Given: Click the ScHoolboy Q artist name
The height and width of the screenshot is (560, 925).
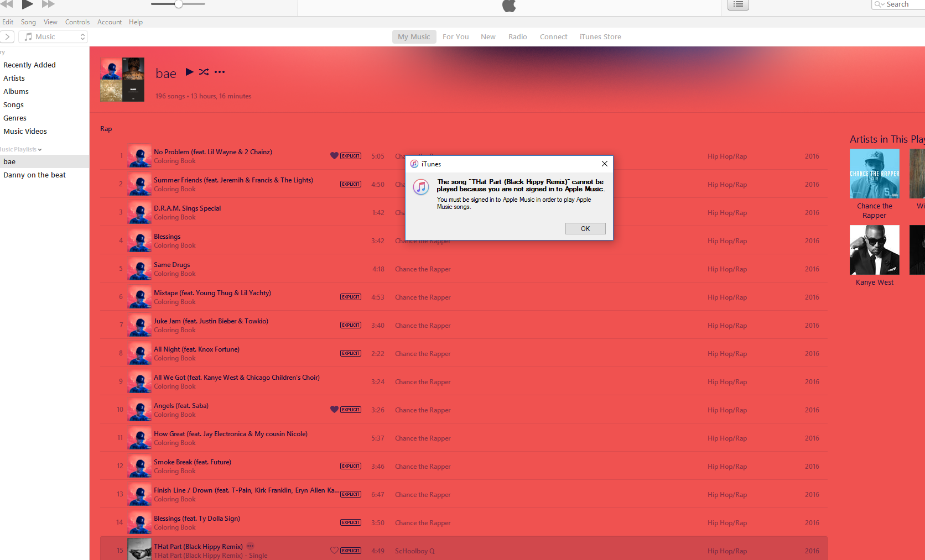Looking at the screenshot, I should (x=415, y=551).
